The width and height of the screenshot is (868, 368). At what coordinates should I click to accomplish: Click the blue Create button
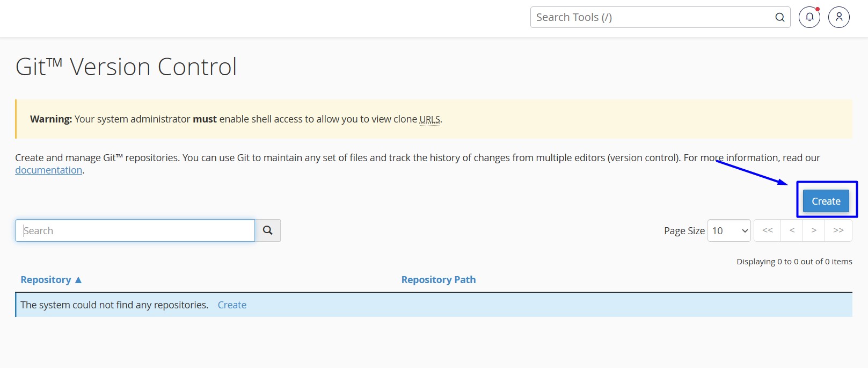point(826,201)
